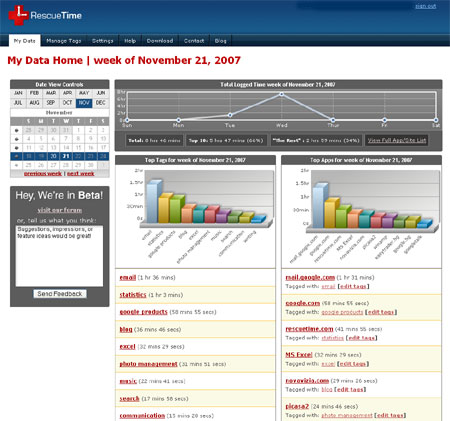Click the sign out link
450x421 pixels.
425,6
